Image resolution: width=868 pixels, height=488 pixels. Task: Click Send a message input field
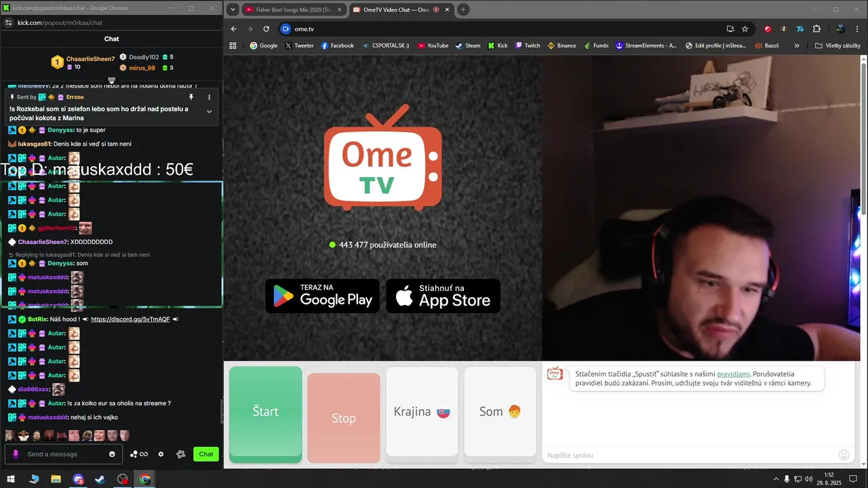tap(65, 454)
